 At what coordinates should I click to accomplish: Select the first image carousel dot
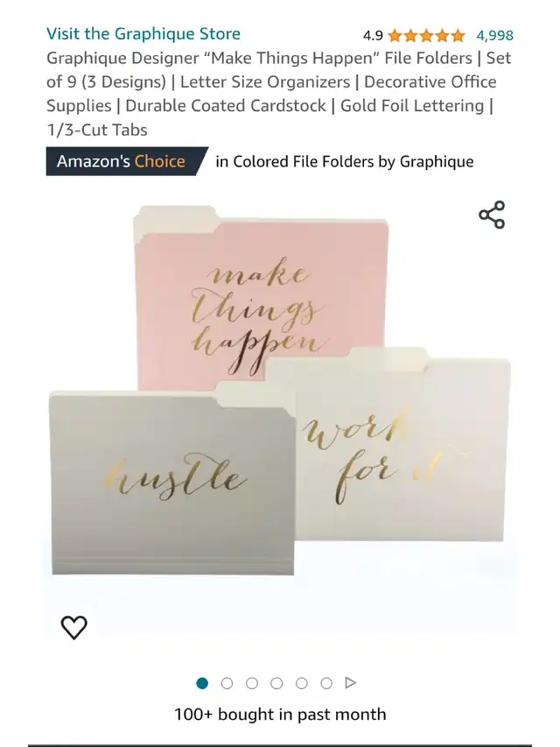click(202, 683)
